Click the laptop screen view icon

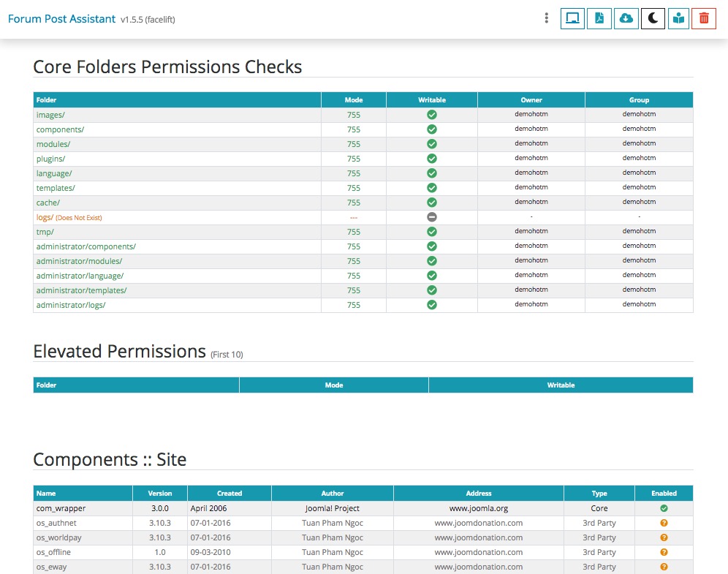(572, 18)
